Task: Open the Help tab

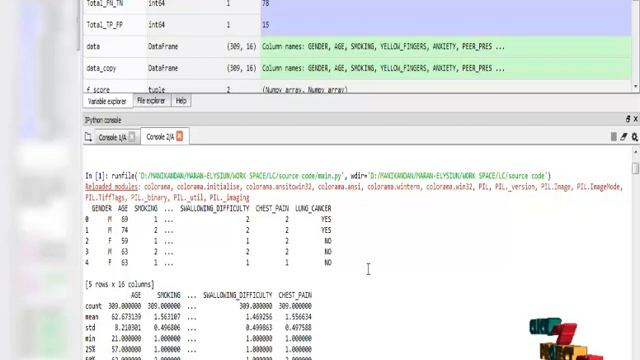Action: [x=181, y=100]
